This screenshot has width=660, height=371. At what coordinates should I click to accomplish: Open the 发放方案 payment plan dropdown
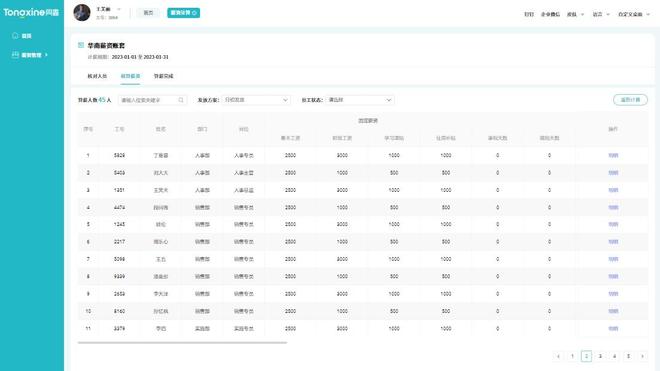click(256, 100)
